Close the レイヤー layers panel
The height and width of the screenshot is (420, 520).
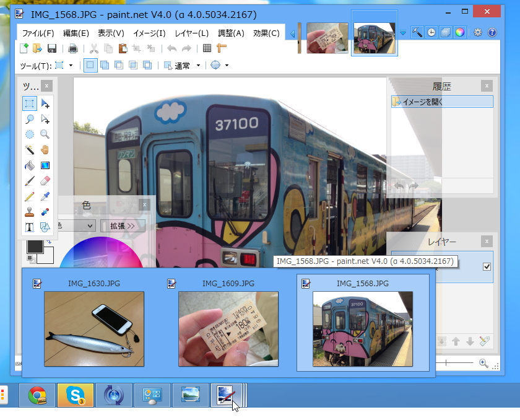coord(487,241)
